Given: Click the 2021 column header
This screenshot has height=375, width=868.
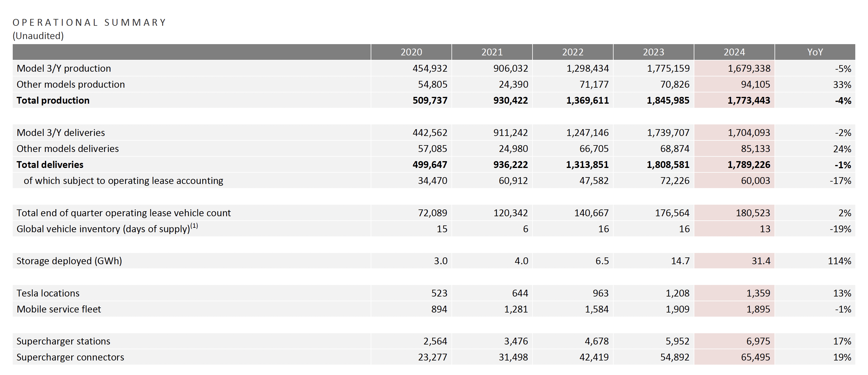Looking at the screenshot, I should [x=492, y=52].
